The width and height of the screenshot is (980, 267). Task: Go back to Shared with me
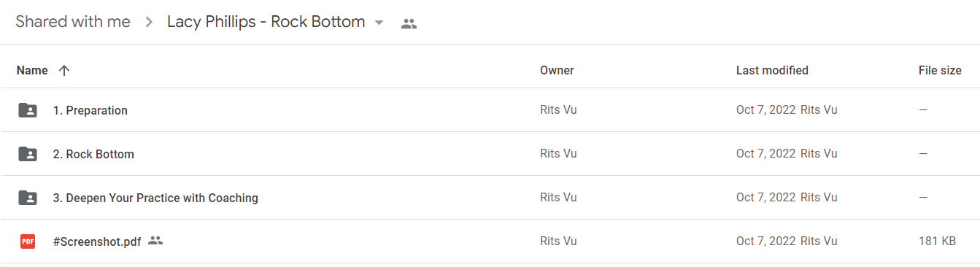point(73,22)
